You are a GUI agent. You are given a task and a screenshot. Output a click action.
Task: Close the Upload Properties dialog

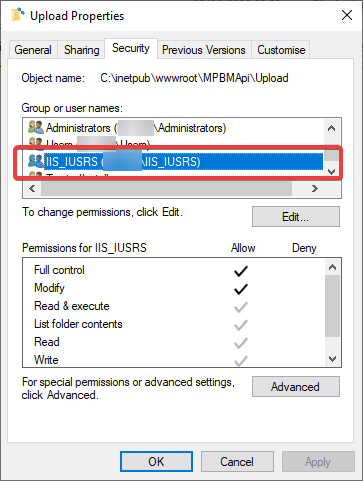tap(347, 15)
